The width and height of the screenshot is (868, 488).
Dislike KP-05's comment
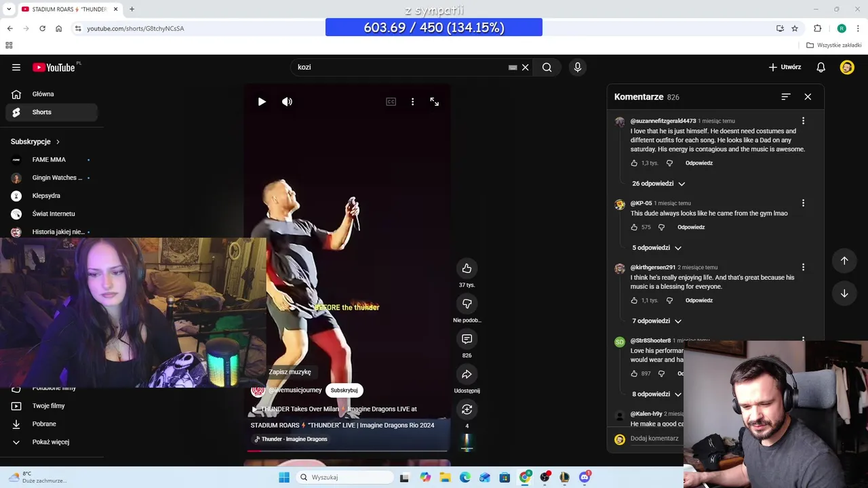661,227
